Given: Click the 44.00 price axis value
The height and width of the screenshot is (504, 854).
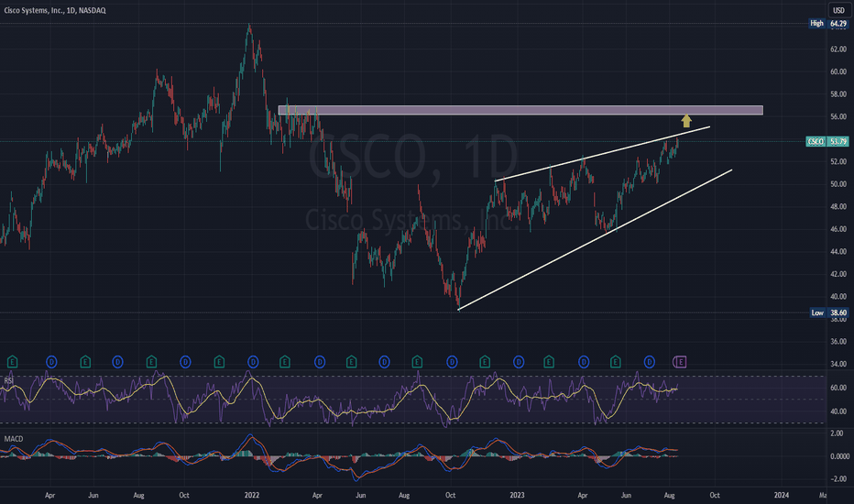Looking at the screenshot, I should coord(838,252).
